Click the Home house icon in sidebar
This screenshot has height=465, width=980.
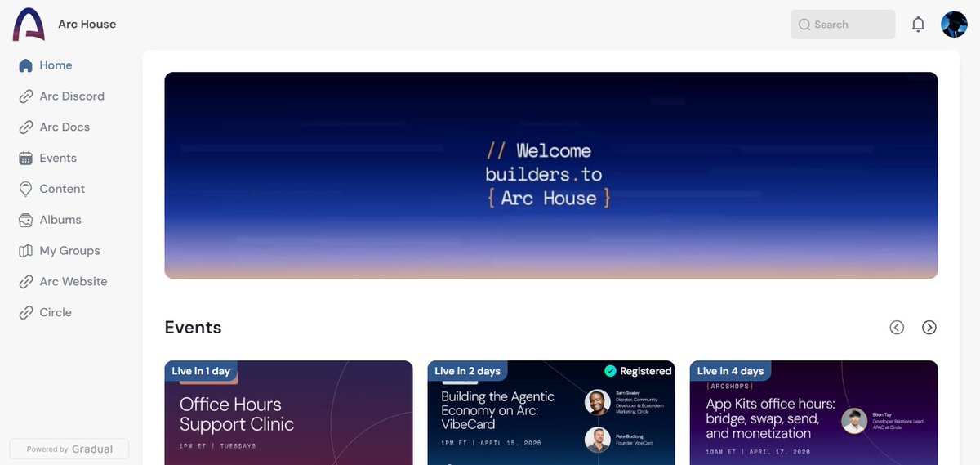click(x=25, y=65)
